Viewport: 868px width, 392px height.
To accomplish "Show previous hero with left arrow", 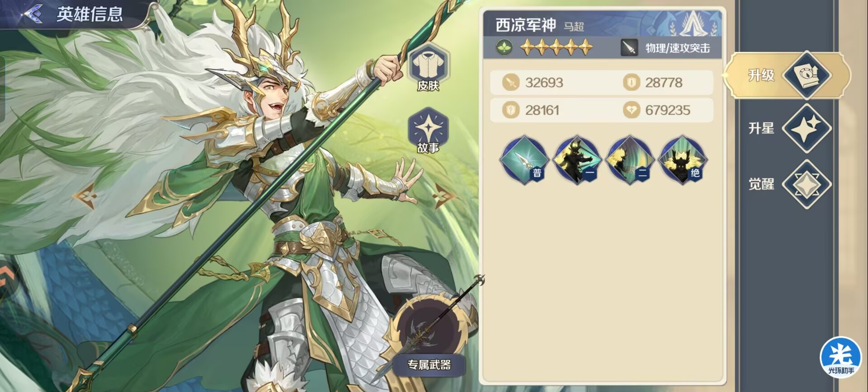I will (85, 196).
